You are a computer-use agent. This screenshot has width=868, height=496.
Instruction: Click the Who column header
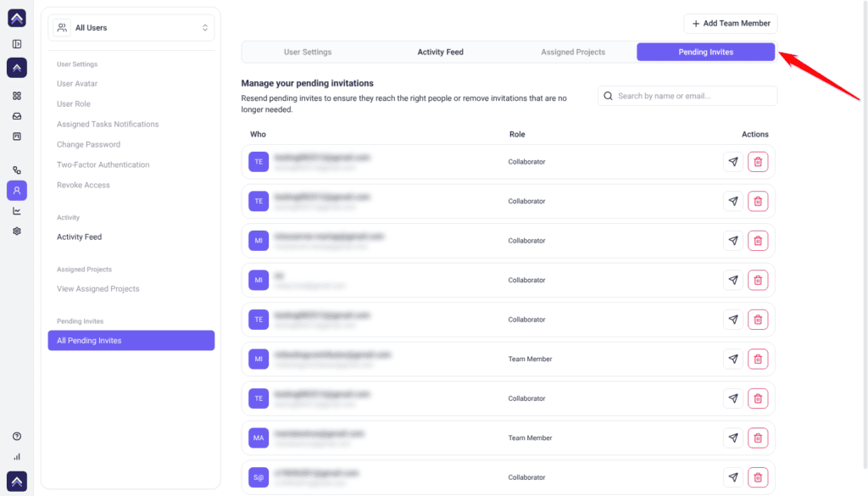pyautogui.click(x=258, y=135)
